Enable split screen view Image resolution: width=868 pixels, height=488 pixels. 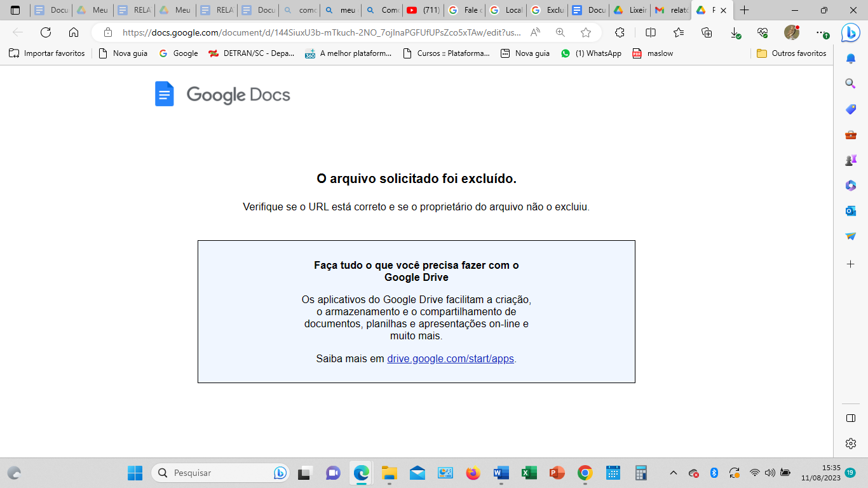tap(650, 32)
